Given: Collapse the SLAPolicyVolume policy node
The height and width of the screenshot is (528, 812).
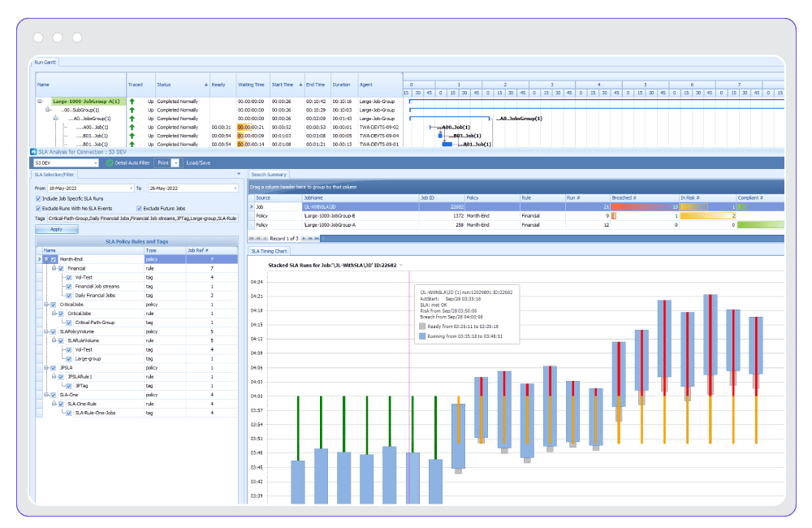Looking at the screenshot, I should (46, 331).
